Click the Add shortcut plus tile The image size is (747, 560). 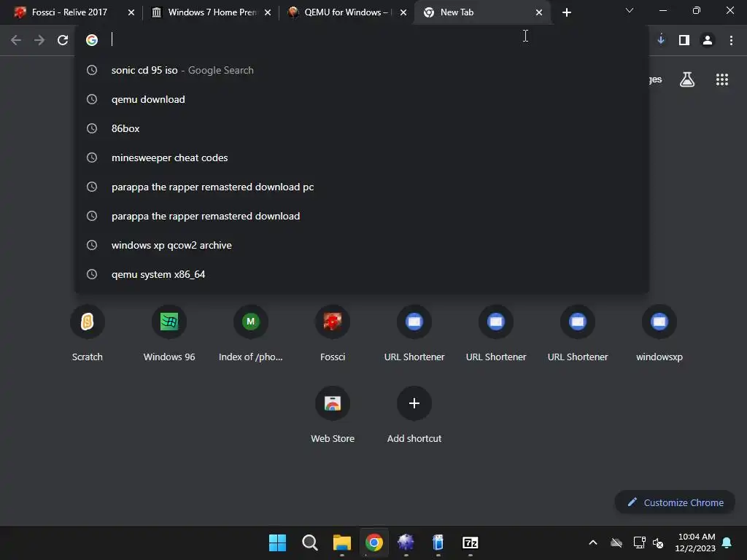click(x=414, y=415)
